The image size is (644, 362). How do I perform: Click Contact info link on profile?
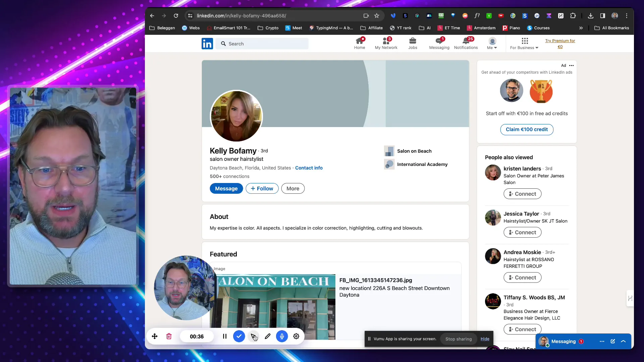coord(309,168)
